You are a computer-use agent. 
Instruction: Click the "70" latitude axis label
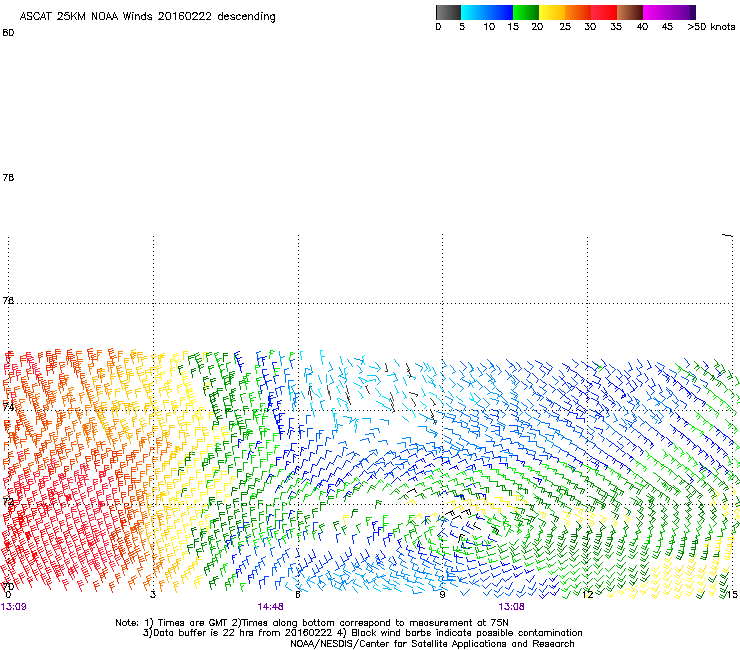click(8, 586)
